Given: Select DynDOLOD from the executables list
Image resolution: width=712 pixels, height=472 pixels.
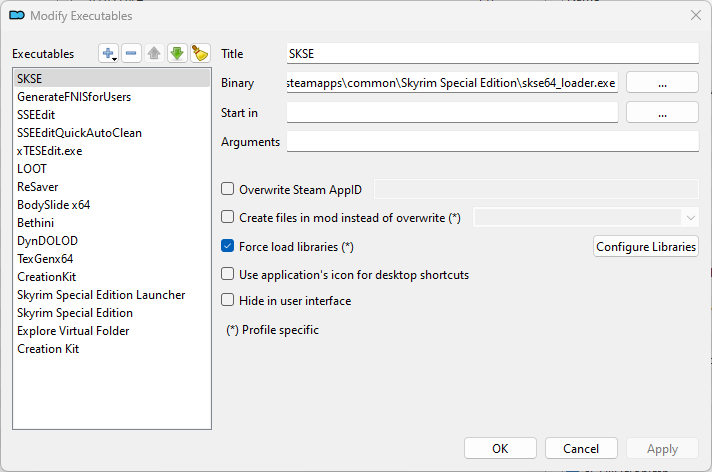Looking at the screenshot, I should (x=47, y=241).
